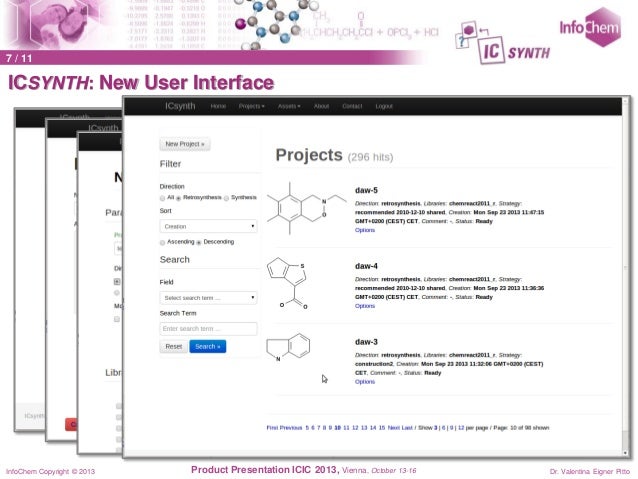Click the (296 hits) count text
The height and width of the screenshot is (479, 638).
[370, 157]
